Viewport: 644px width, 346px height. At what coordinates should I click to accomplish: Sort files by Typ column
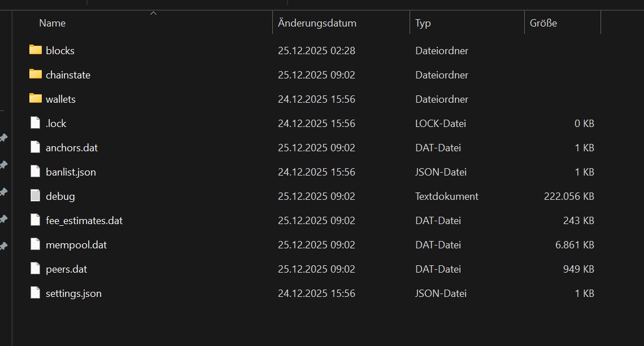(423, 23)
